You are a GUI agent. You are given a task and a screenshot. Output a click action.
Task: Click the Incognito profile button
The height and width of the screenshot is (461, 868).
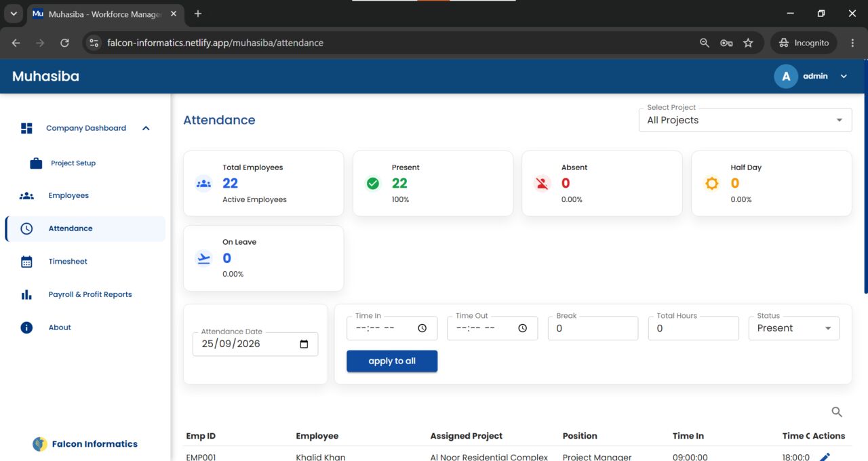pos(804,43)
